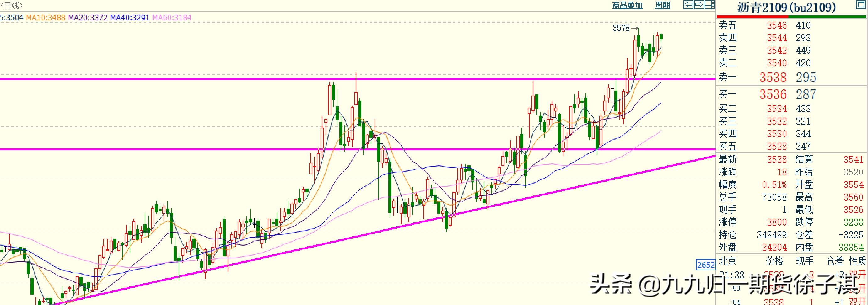Click the 最高 value 3560
This screenshot has height=305, width=868.
click(854, 197)
